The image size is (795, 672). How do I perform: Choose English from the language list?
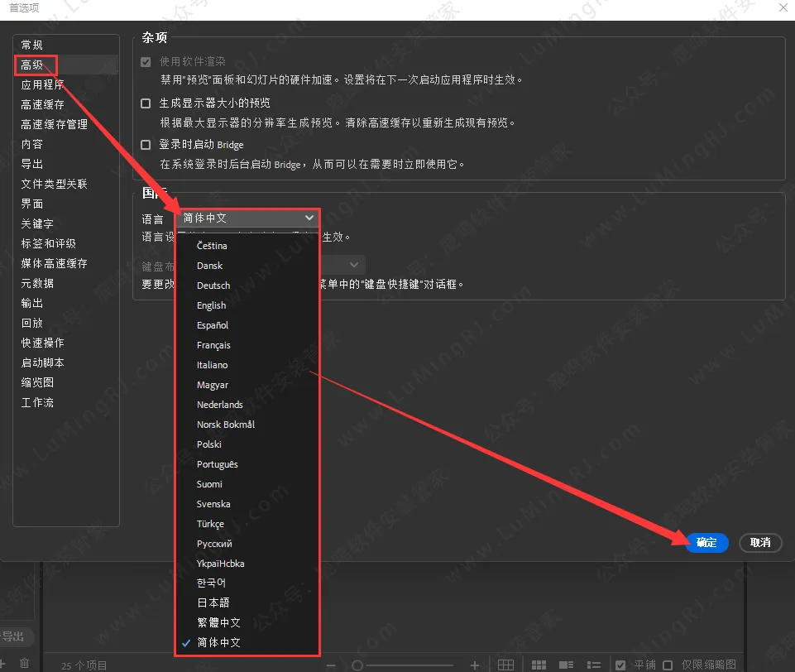pyautogui.click(x=211, y=305)
